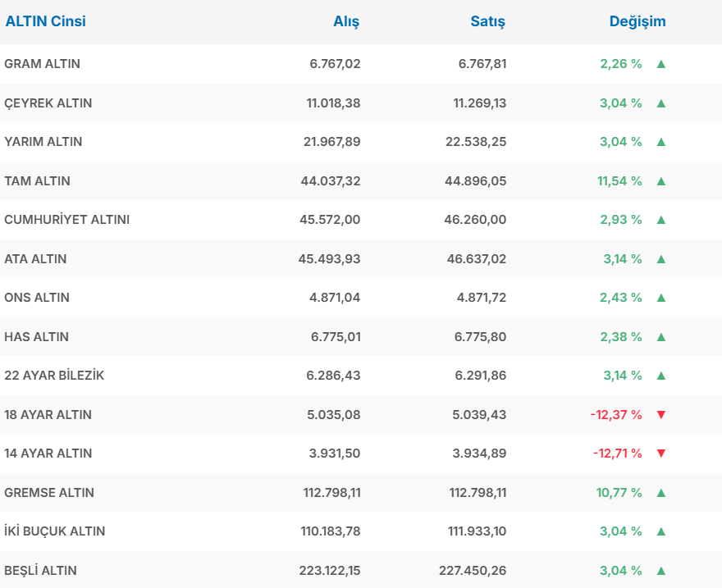Click the up arrow in ONS ALTIN row
722x588 pixels.
coord(661,298)
